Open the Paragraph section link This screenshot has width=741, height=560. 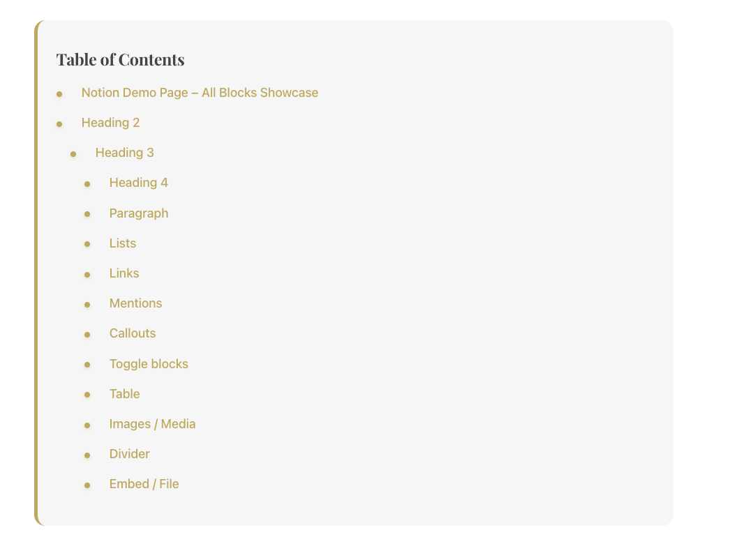[138, 213]
